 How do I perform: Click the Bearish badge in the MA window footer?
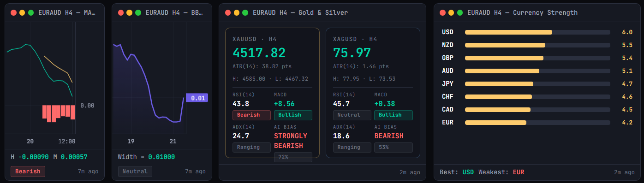28,171
